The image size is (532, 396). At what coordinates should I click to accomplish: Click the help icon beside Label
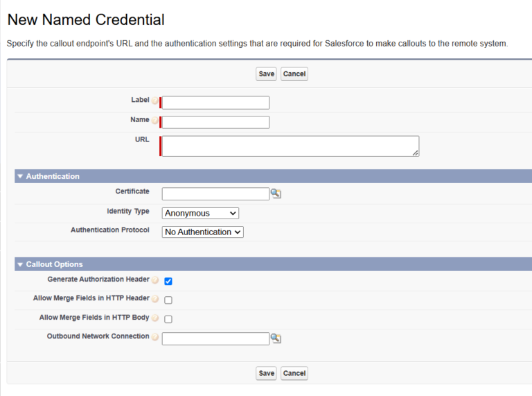155,101
